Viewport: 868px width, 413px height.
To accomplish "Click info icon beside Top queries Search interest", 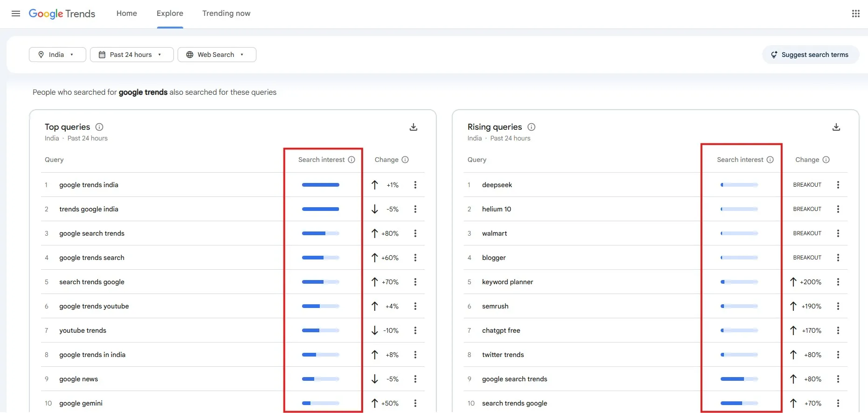I will (351, 160).
